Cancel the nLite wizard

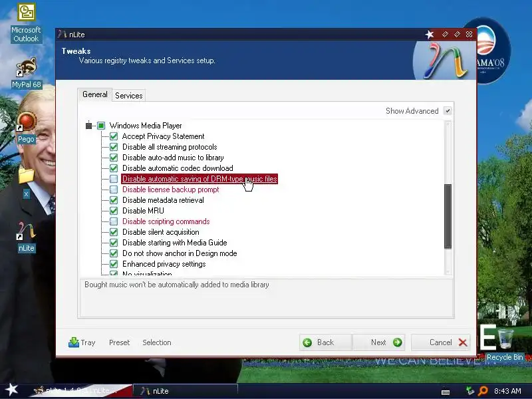pos(441,342)
